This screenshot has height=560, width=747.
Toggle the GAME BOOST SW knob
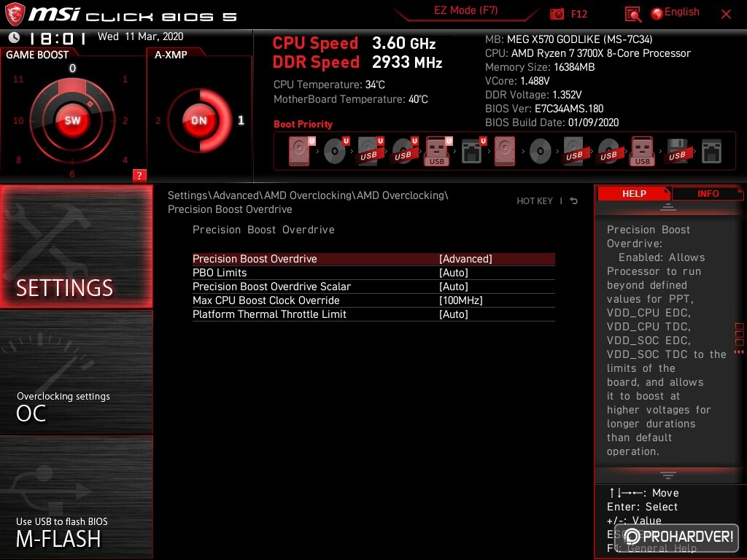tap(72, 120)
